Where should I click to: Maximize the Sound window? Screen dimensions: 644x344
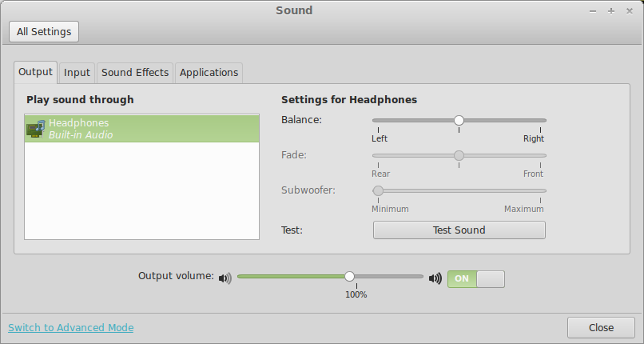coord(611,11)
